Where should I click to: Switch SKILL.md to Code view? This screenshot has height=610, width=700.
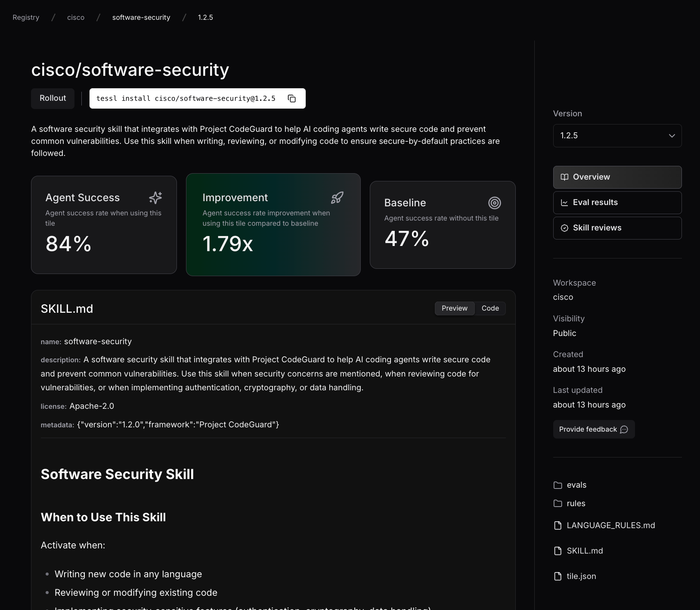[490, 308]
